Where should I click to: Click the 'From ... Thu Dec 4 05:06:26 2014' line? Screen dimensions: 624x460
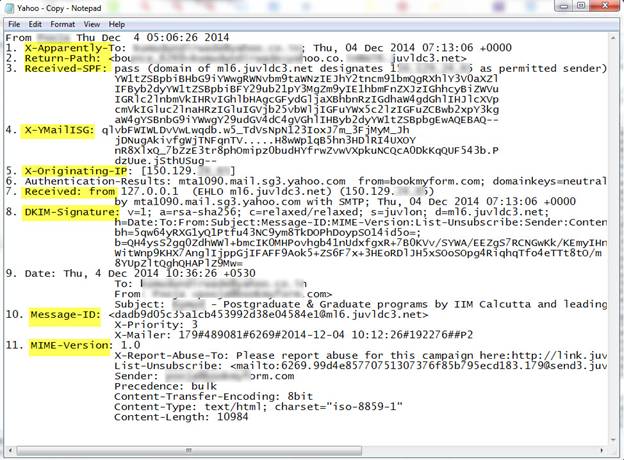tap(117, 38)
